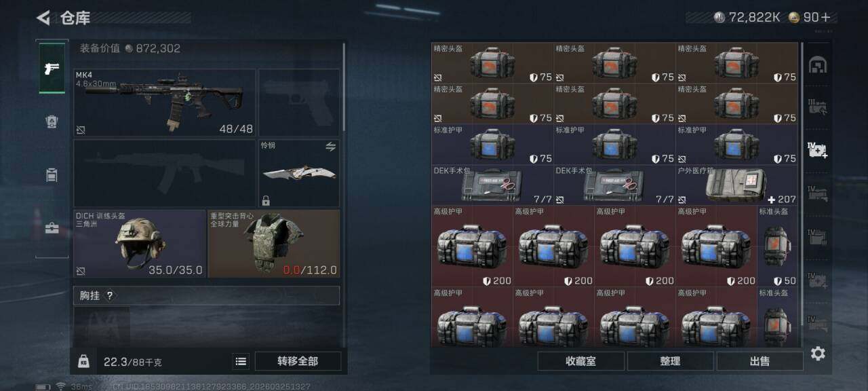This screenshot has width=868, height=391.
Task: Click the 整理 button
Action: [670, 361]
